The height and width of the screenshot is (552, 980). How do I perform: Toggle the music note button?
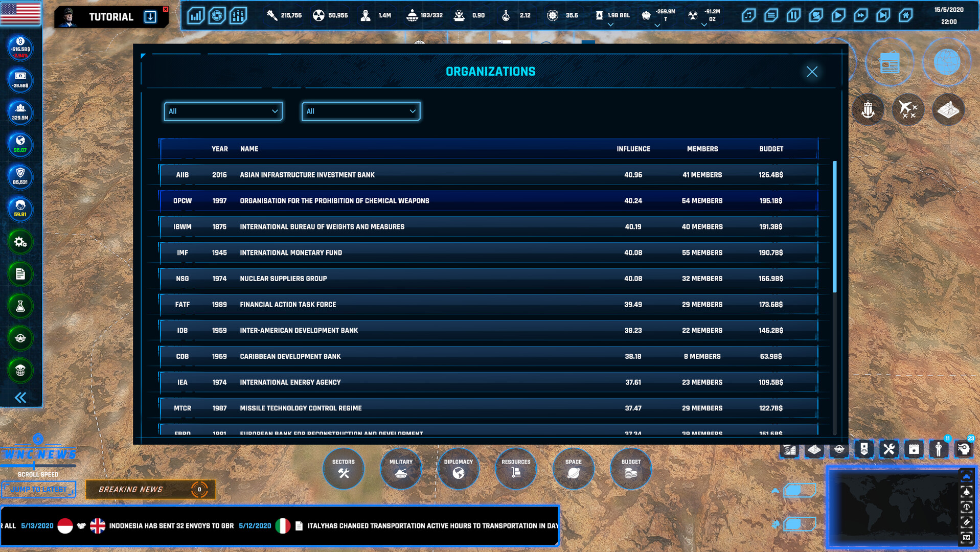(x=748, y=15)
